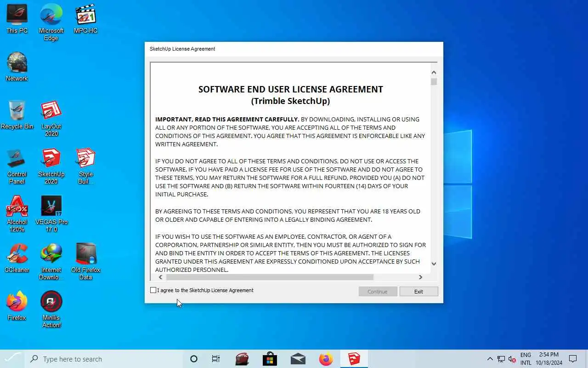Open Style Builder desktop shortcut

(85, 166)
